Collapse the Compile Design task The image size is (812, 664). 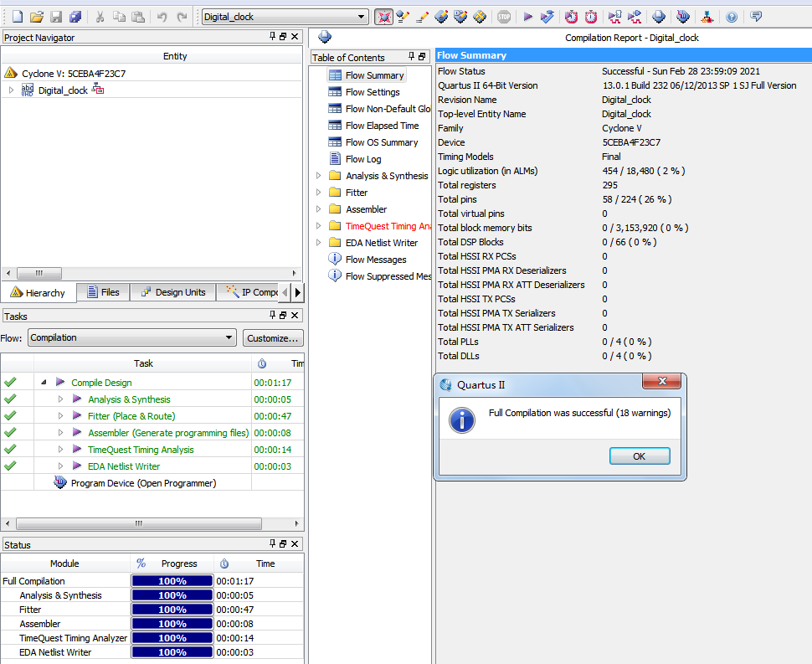(x=44, y=383)
